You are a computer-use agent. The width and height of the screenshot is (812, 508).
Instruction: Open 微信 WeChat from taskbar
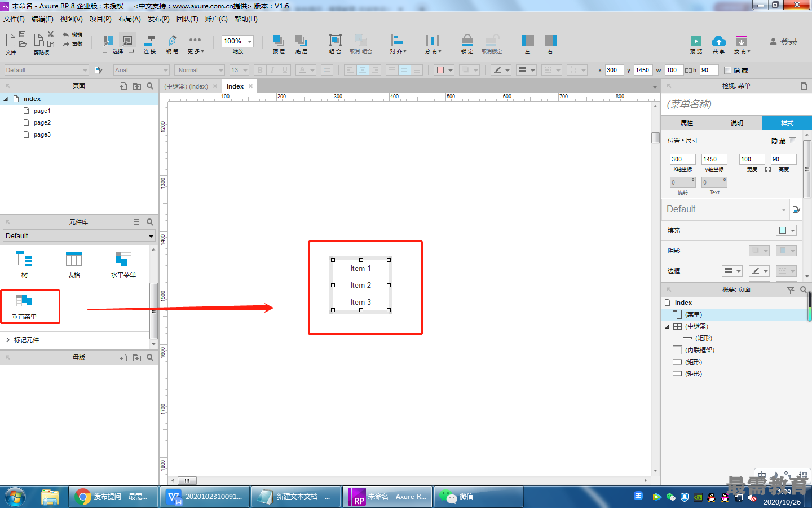(x=479, y=497)
